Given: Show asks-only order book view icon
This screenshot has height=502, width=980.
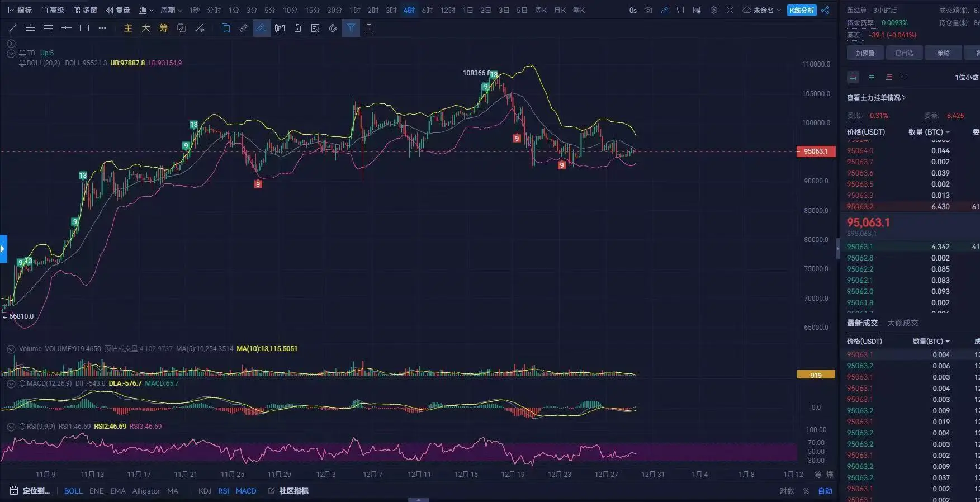Looking at the screenshot, I should (888, 77).
